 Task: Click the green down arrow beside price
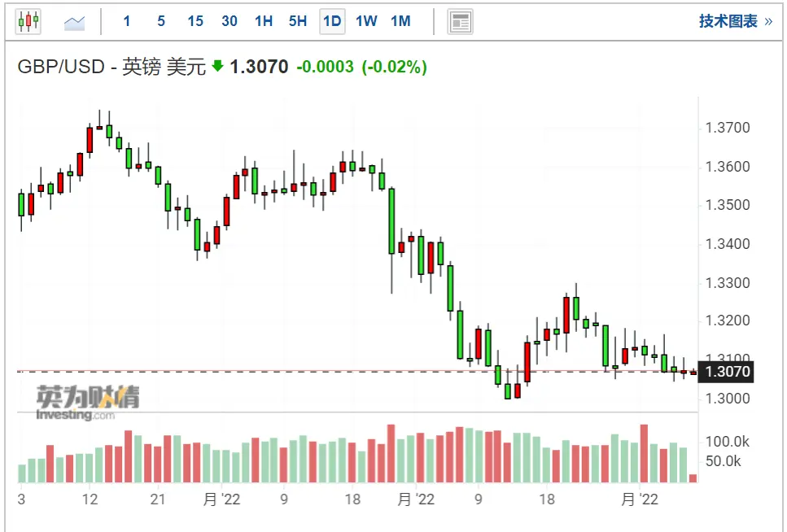click(217, 67)
